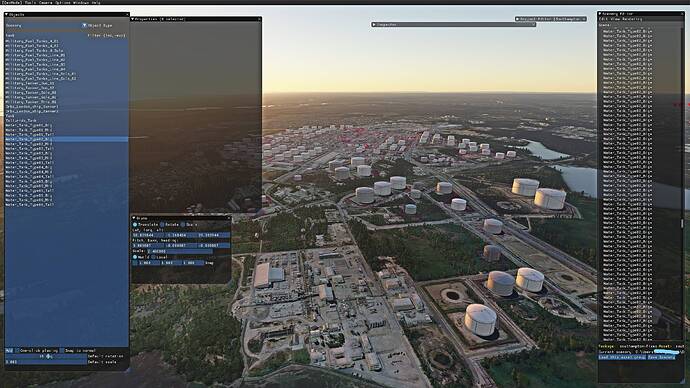Select Water_Tank_Type04_Tall in objects list
Viewport: 690px width, 388px height.
29,176
